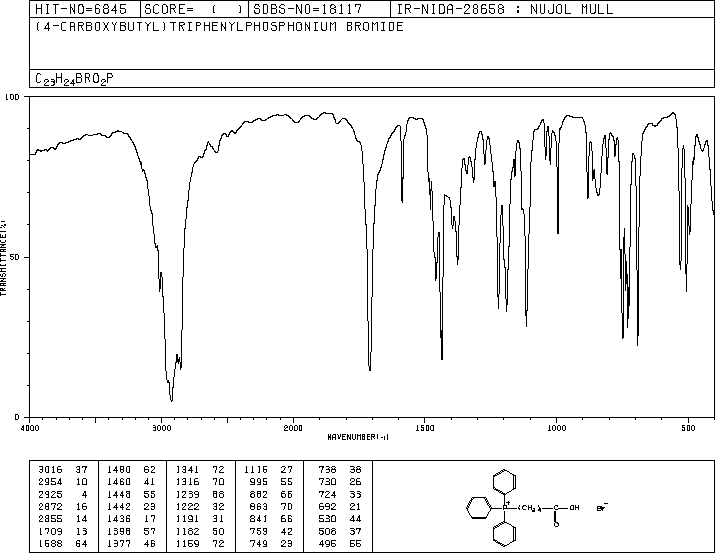The image size is (715, 553).
Task: Click the peak table entry 1709
Action: pyautogui.click(x=50, y=531)
